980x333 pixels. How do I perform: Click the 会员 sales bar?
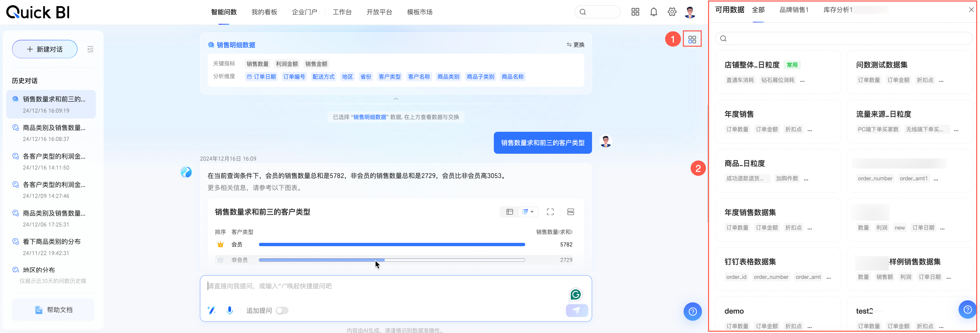click(392, 245)
